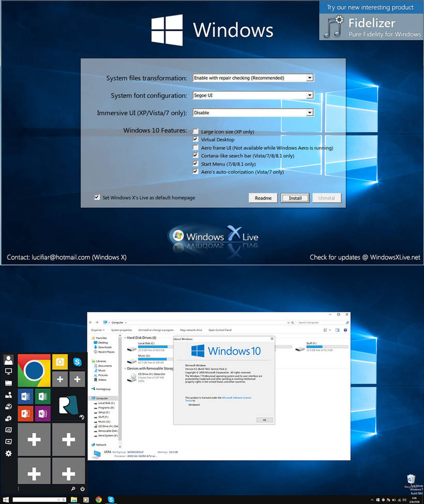Click Open Control Panel in Explorer toolbar
This screenshot has width=424, height=504.
pos(220,330)
